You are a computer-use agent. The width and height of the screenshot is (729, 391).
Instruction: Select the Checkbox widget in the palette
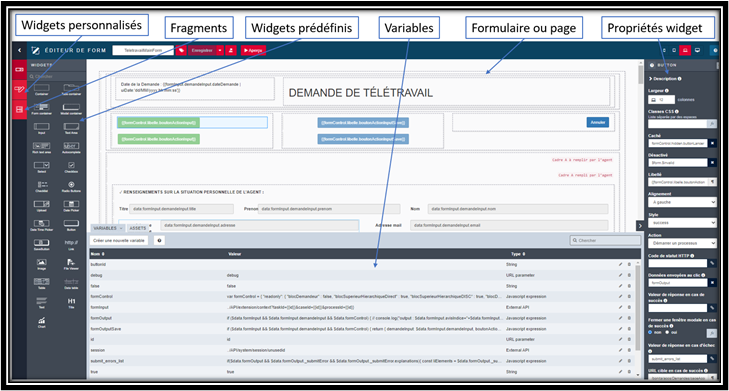[71, 167]
